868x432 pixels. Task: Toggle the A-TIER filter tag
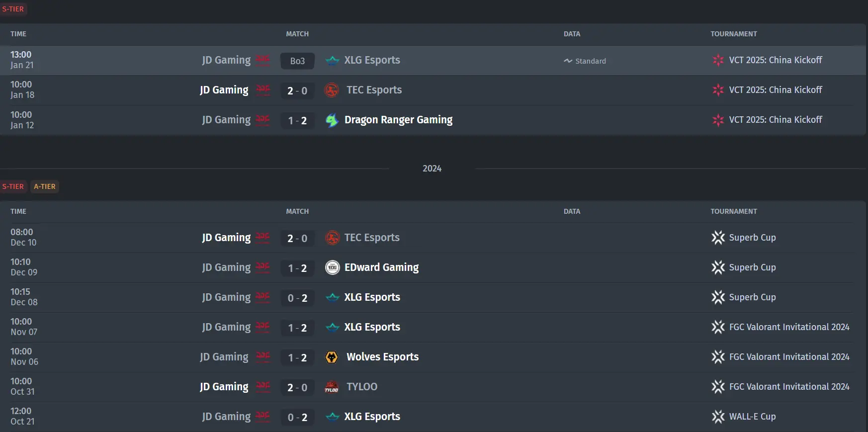[45, 186]
